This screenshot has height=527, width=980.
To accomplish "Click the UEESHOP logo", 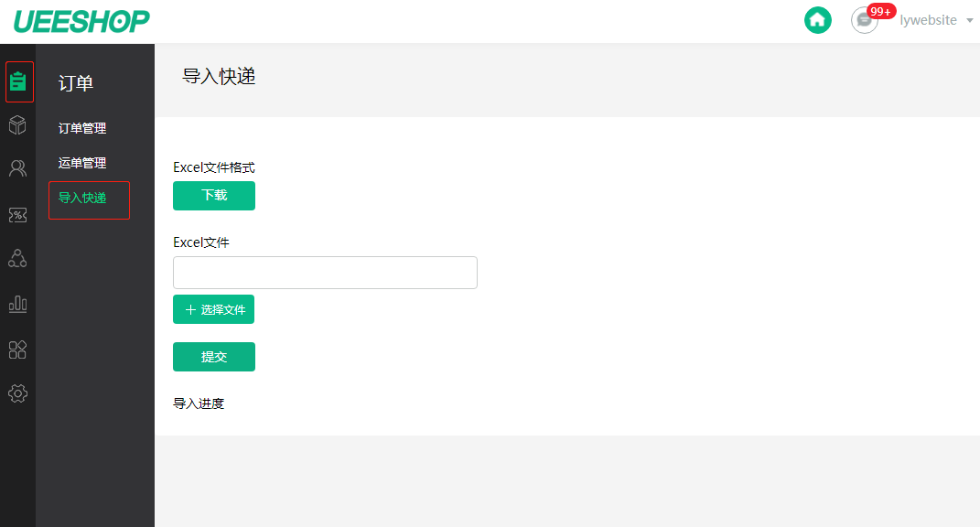I will click(81, 21).
